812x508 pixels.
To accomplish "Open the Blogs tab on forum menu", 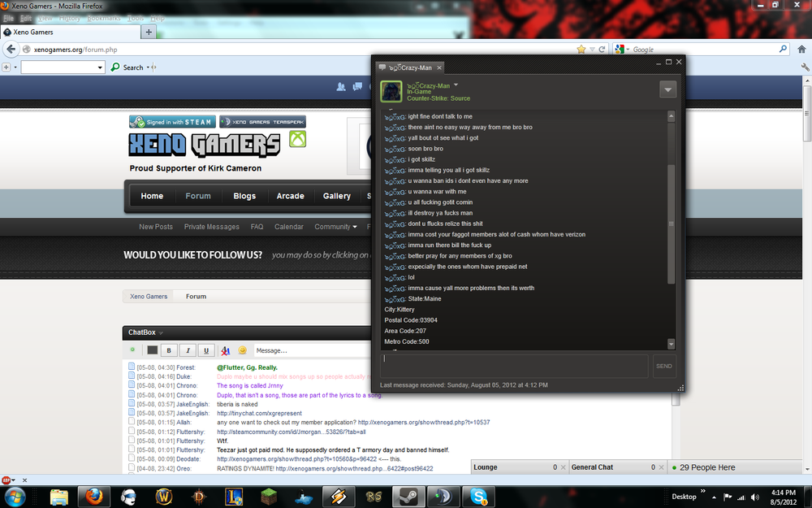I will pyautogui.click(x=244, y=196).
